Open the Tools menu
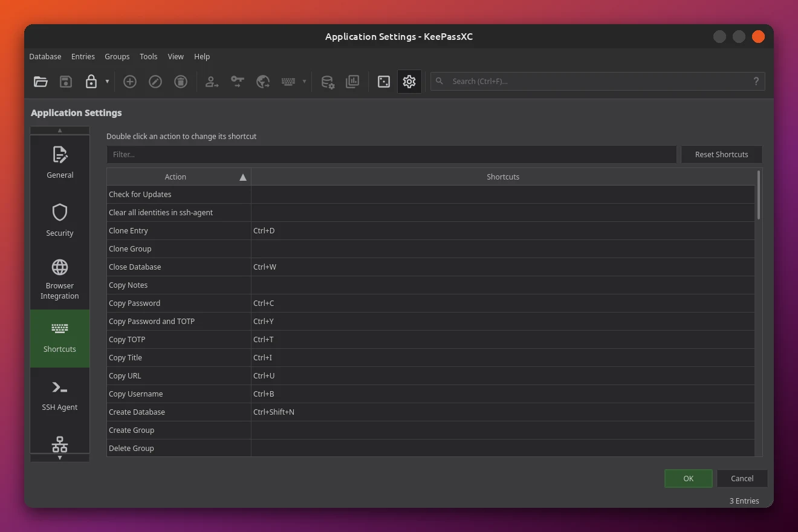This screenshot has height=532, width=798. pos(148,56)
